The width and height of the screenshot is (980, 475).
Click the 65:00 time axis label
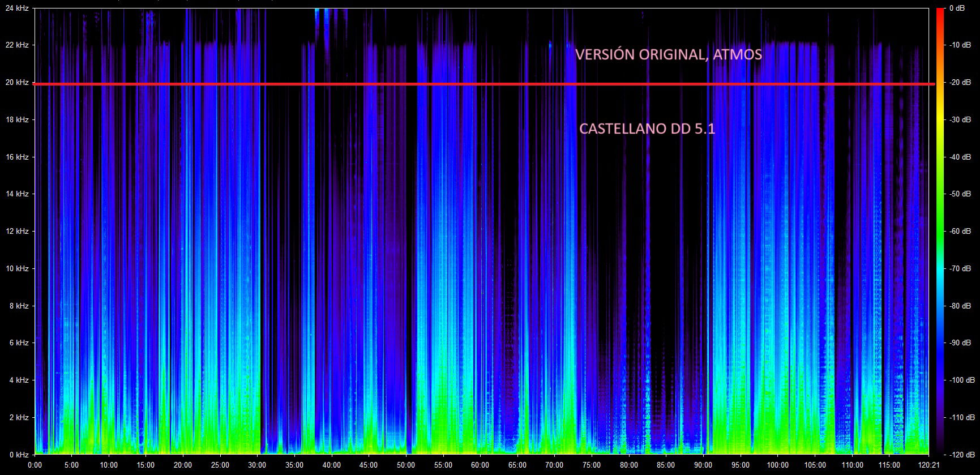(517, 465)
